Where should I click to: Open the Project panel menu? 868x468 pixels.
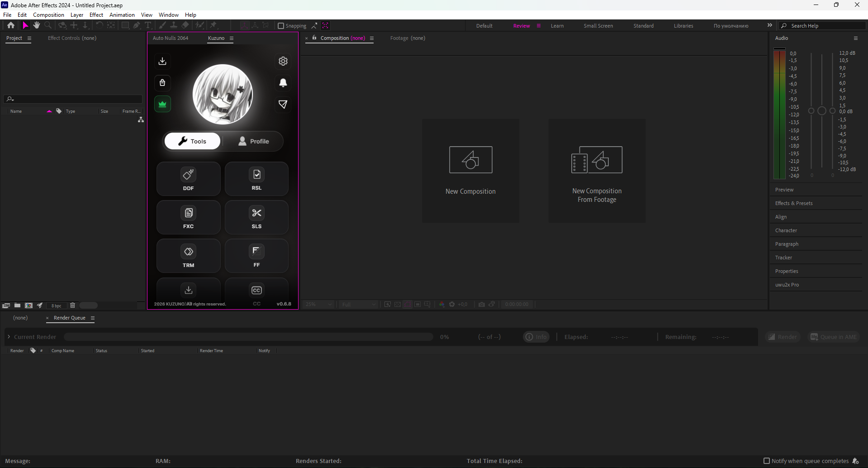point(29,38)
